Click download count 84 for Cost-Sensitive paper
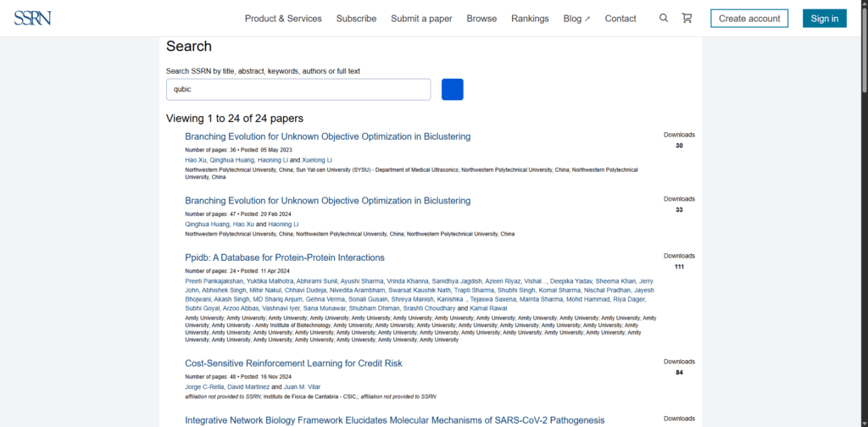868x427 pixels. pyautogui.click(x=679, y=373)
